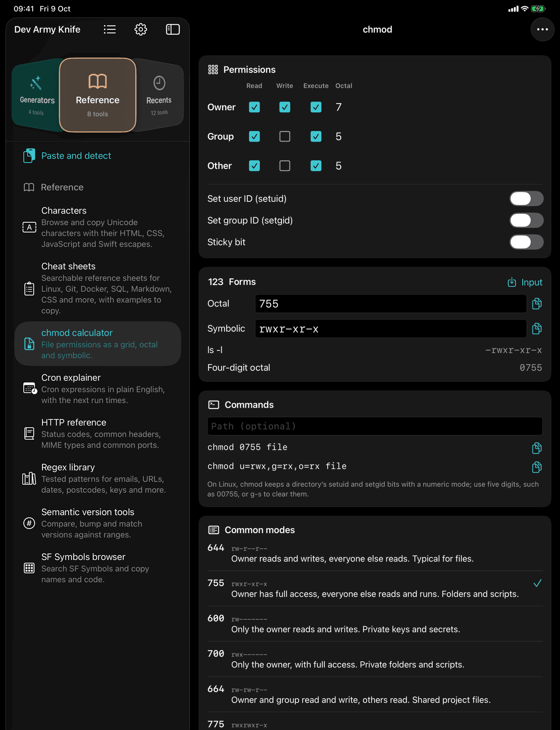
Task: Open Regex library tool
Action: point(98,478)
